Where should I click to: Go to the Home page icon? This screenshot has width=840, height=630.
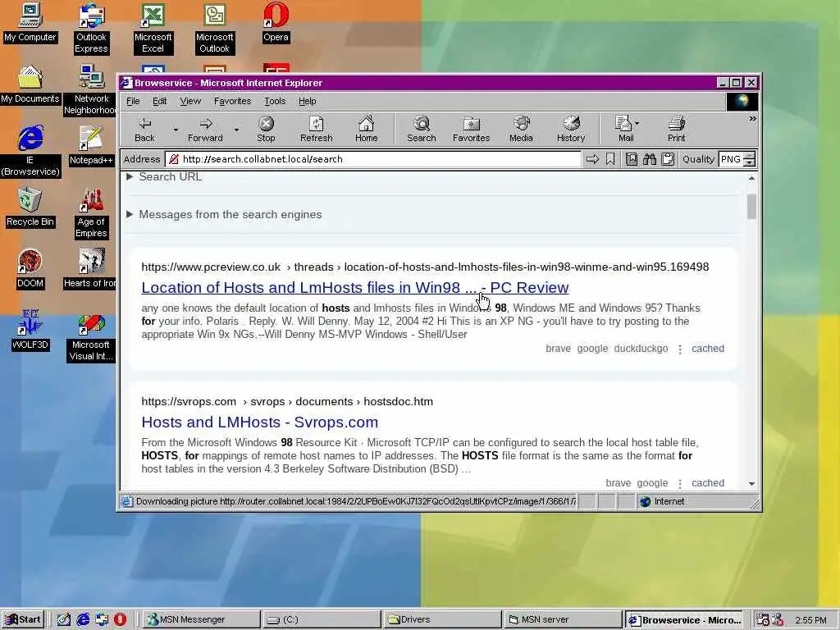pos(367,129)
